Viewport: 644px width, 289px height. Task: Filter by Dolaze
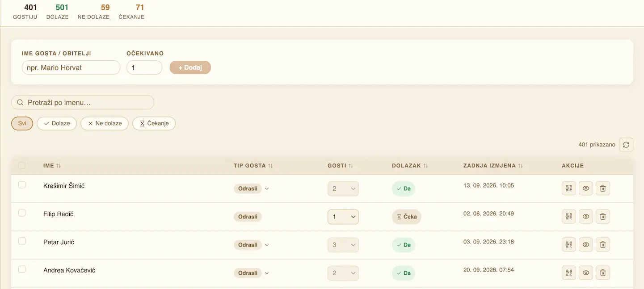coord(57,123)
